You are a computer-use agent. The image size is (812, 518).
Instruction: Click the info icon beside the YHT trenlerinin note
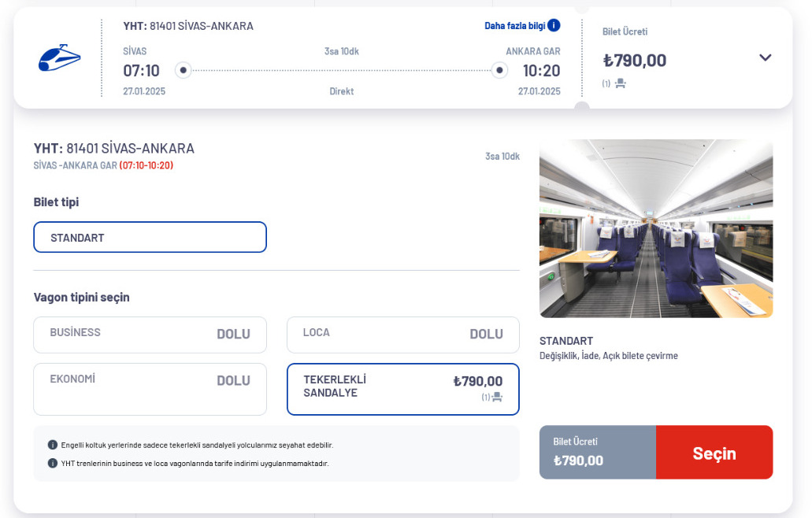tap(53, 463)
